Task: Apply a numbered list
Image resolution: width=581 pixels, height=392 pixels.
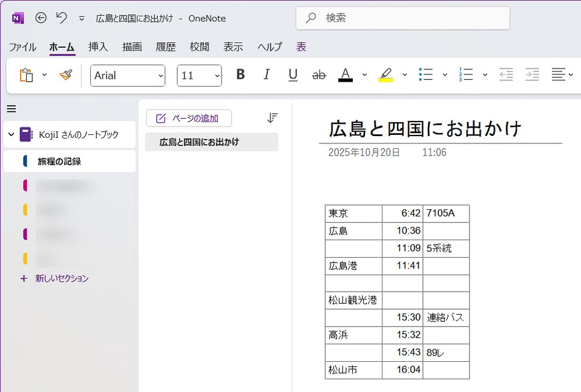Action: (x=466, y=75)
